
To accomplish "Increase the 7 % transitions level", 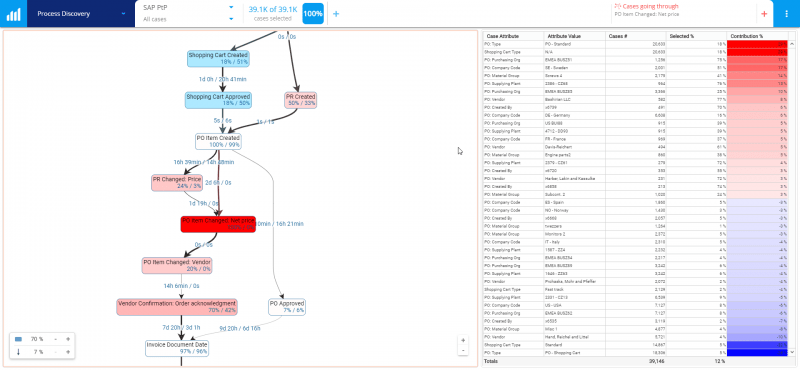I will (x=67, y=352).
